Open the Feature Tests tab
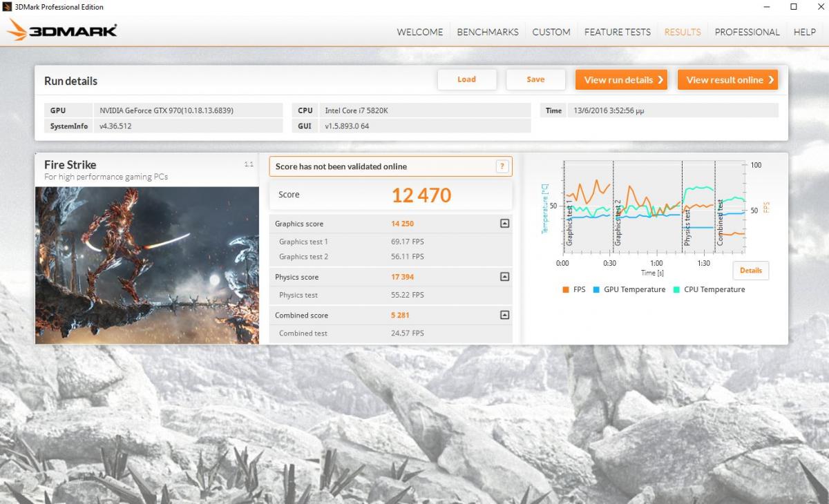Screen dimensions: 829x504 618,32
